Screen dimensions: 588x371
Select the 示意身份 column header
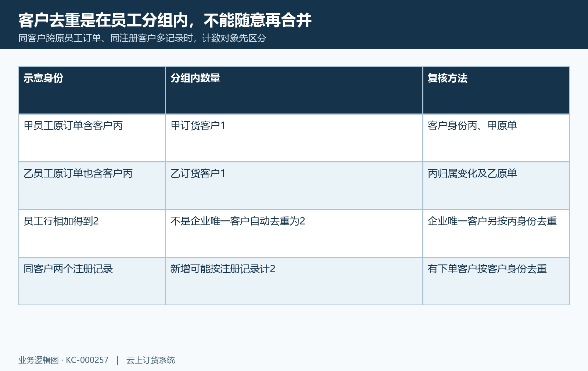[x=92, y=90]
